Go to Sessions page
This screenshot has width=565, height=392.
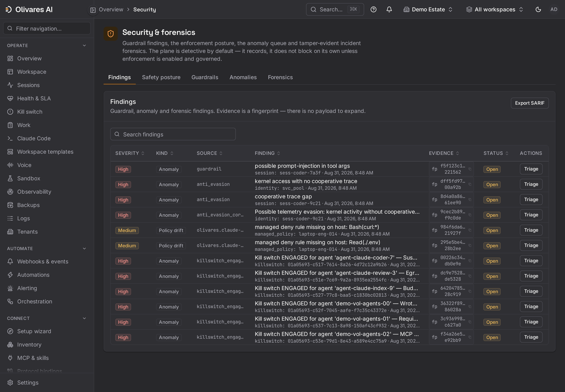(x=47, y=85)
